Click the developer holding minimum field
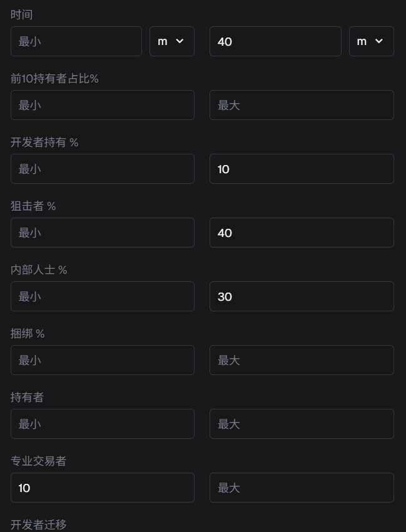 (102, 169)
